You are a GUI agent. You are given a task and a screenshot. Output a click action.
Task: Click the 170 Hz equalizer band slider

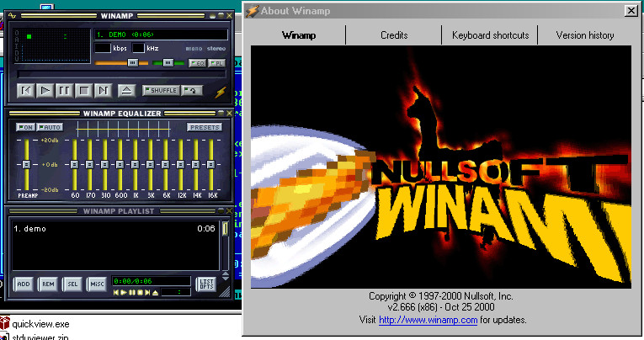click(x=89, y=164)
